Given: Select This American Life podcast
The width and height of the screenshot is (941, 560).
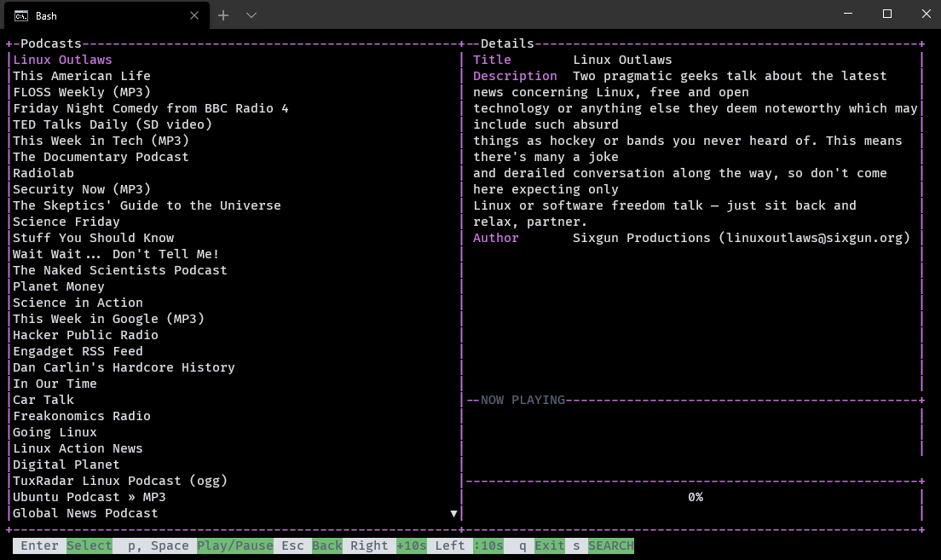Looking at the screenshot, I should (x=82, y=76).
